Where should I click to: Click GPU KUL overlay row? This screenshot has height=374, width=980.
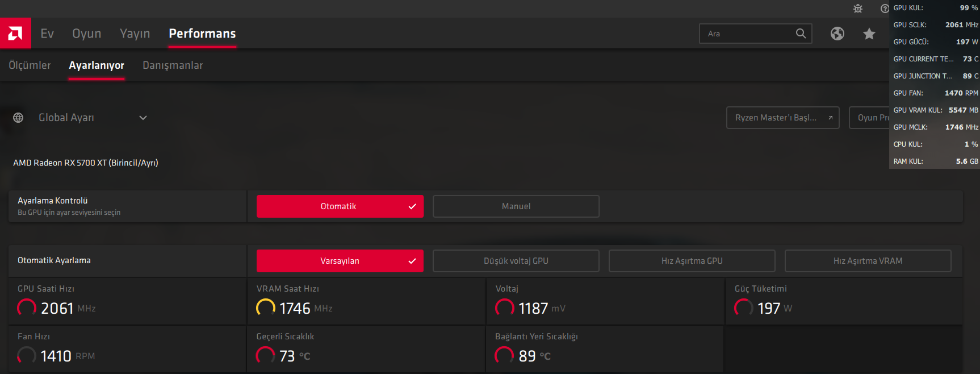coord(935,8)
